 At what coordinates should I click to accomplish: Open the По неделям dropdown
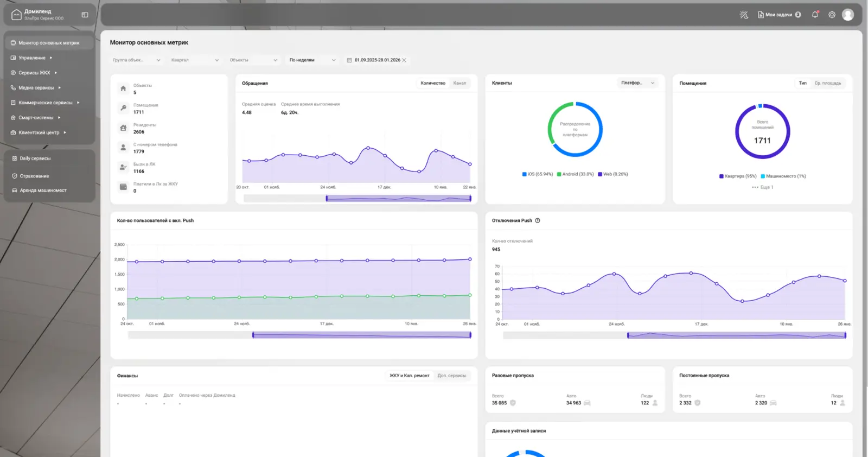(x=312, y=60)
